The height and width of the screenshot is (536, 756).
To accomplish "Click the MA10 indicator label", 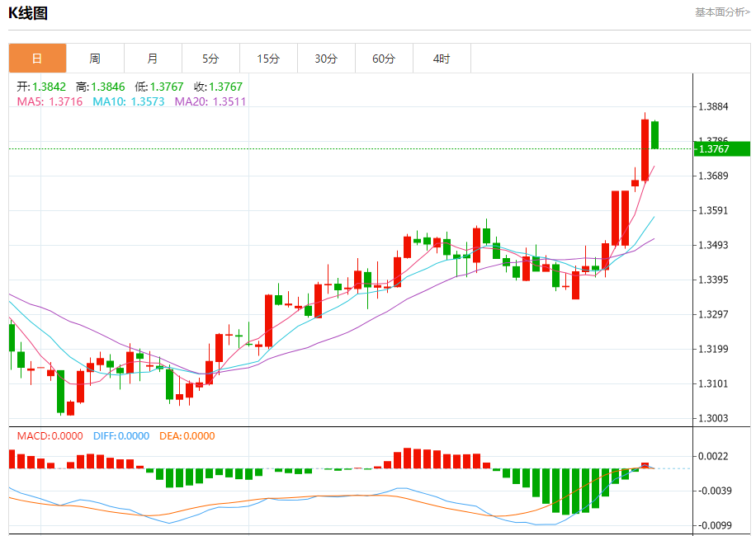I will [128, 101].
